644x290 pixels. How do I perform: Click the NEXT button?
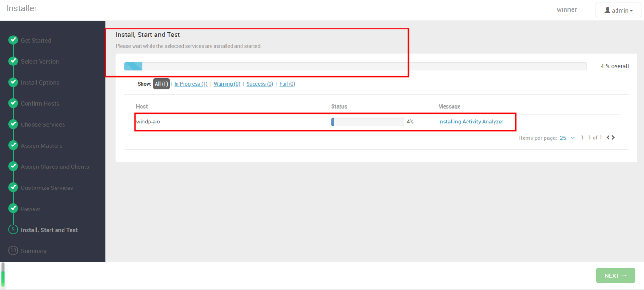click(x=616, y=275)
